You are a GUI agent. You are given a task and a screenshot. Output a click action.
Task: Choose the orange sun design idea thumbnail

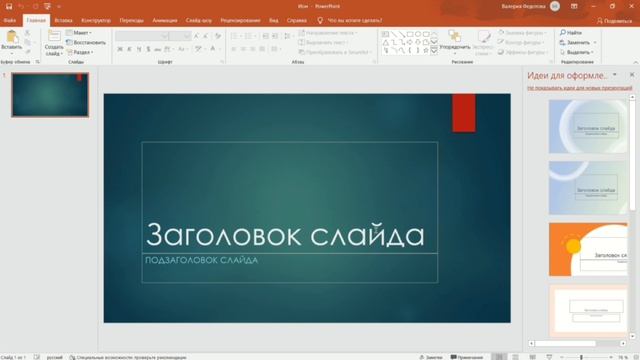pos(588,249)
